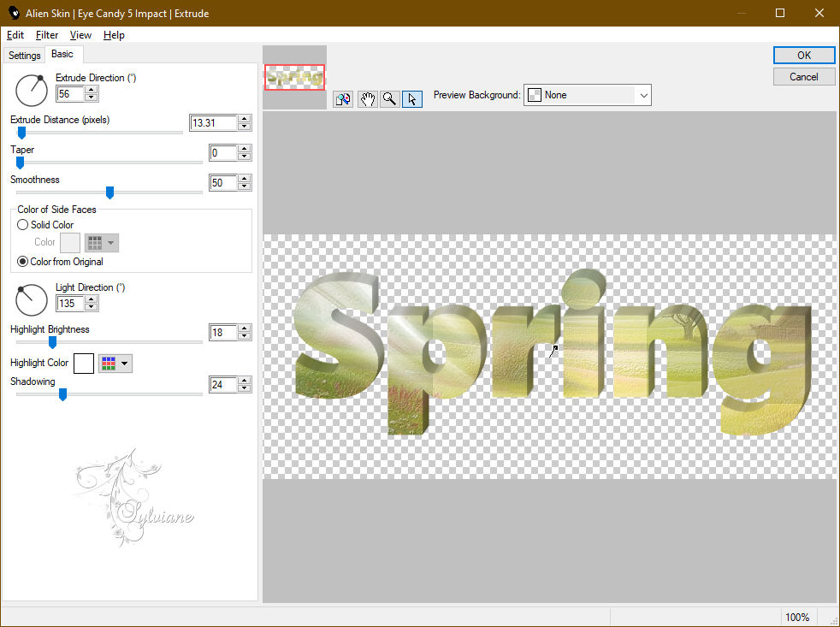Viewport: 840px width, 627px height.
Task: Decrease Extrude Direction with down arrow
Action: coord(92,98)
